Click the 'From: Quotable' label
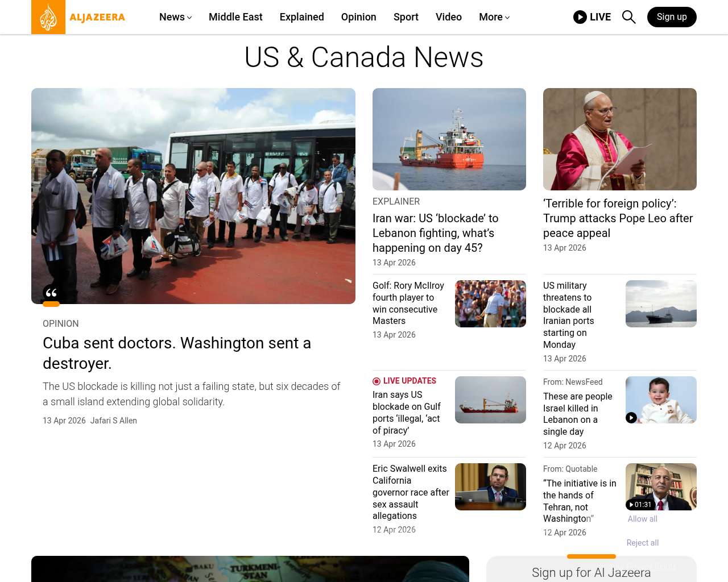 tap(570, 469)
